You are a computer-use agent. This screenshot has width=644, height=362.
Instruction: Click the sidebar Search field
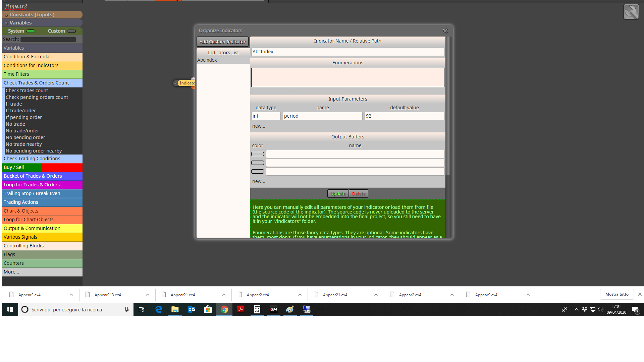click(48, 40)
